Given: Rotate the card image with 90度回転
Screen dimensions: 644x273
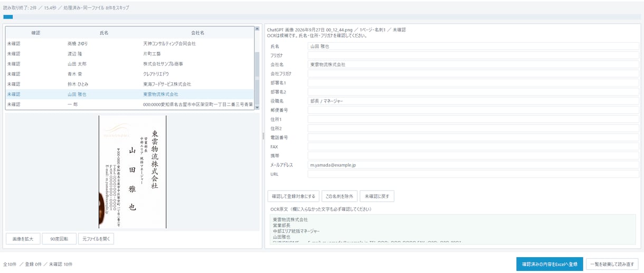Looking at the screenshot, I should coord(59,239).
